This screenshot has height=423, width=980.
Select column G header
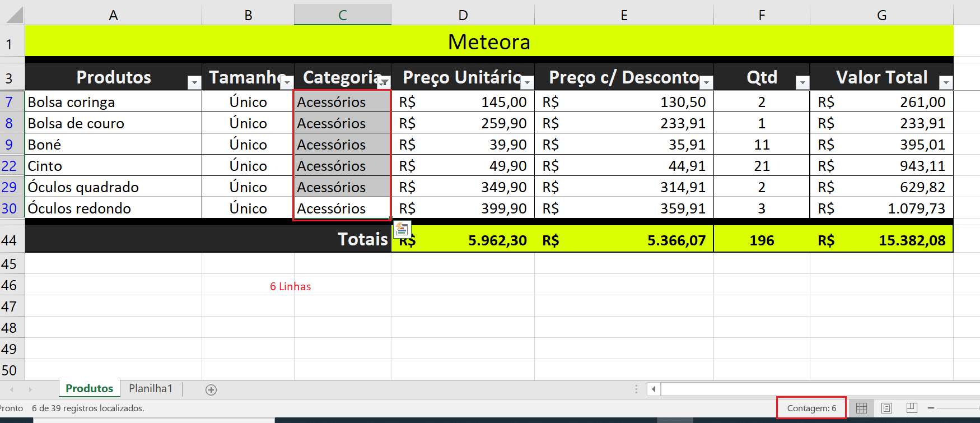click(x=881, y=15)
